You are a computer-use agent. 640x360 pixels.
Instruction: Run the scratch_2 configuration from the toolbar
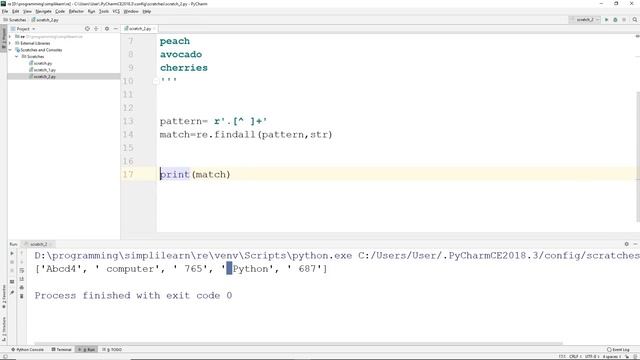coord(607,20)
